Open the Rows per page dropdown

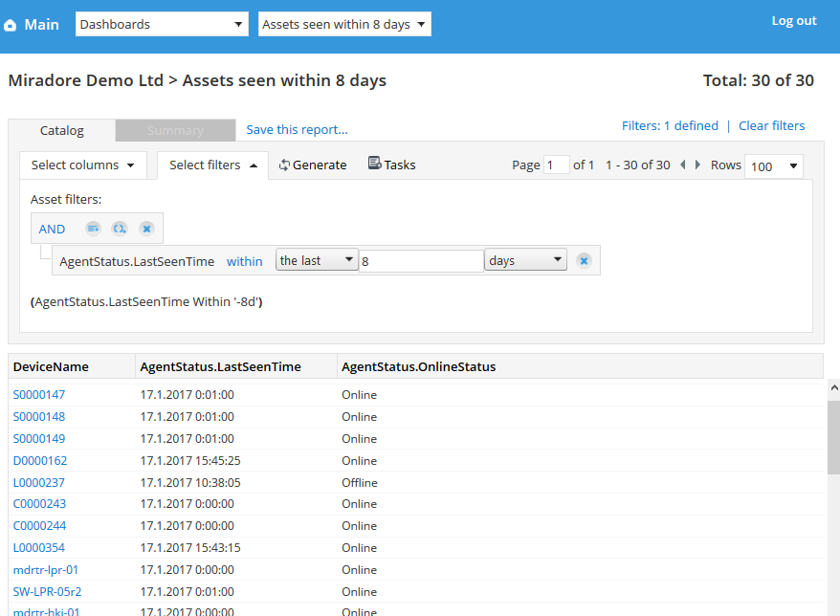(774, 166)
